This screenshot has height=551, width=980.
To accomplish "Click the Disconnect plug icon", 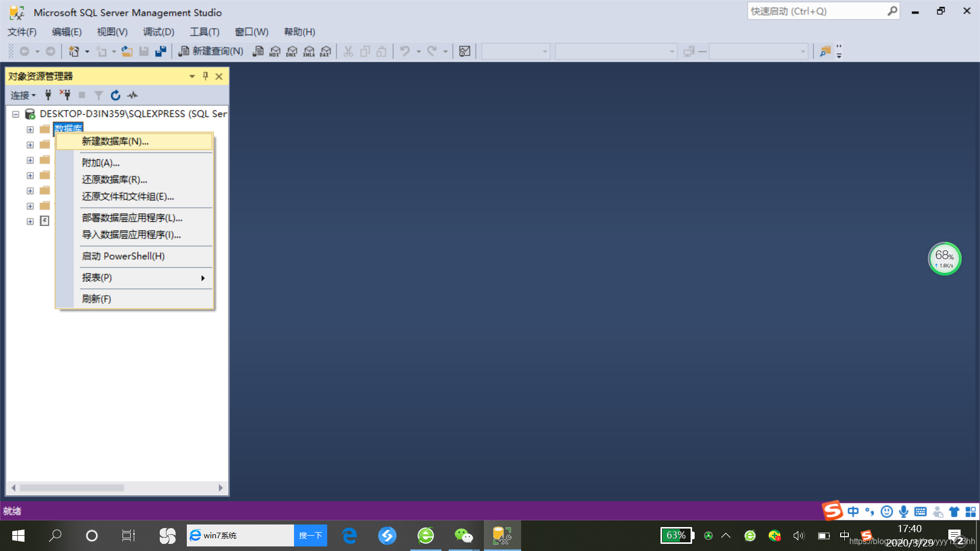I will [65, 95].
